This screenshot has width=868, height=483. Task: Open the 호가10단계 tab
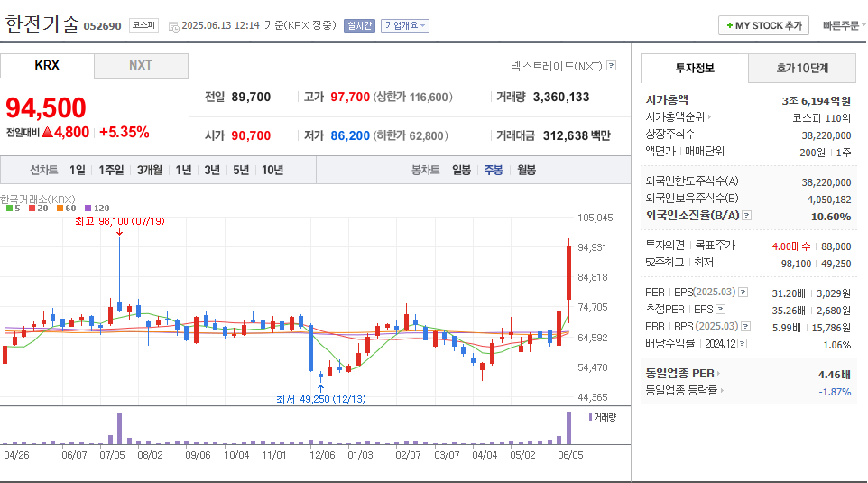[801, 68]
